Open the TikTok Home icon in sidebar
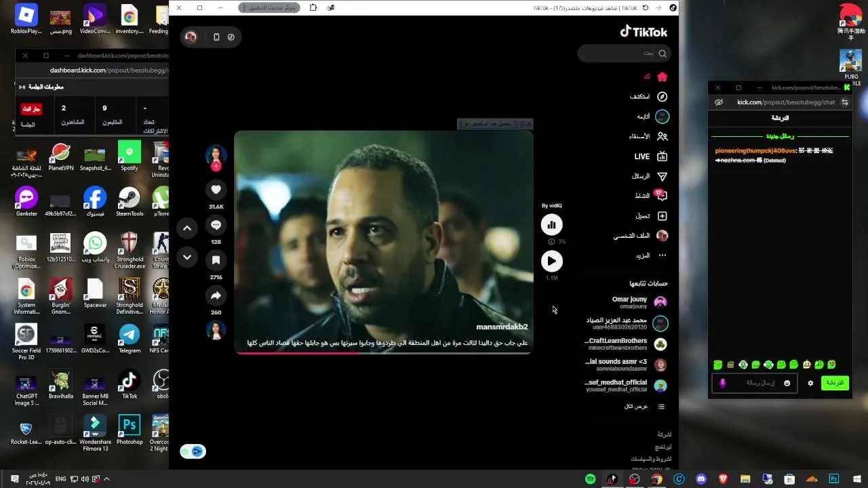The height and width of the screenshot is (488, 868). [663, 77]
